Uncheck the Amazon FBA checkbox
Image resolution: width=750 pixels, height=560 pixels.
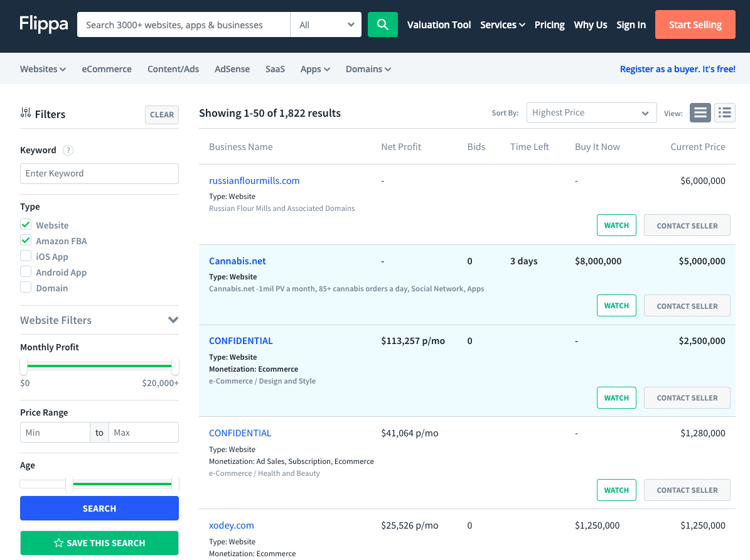(26, 240)
